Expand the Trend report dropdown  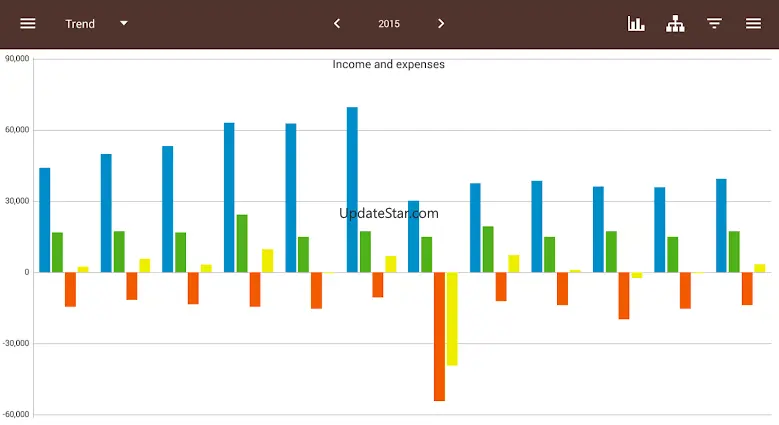[81, 24]
